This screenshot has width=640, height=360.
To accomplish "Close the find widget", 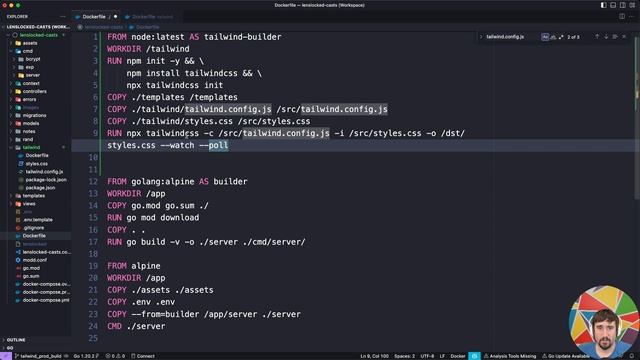I will (x=624, y=37).
